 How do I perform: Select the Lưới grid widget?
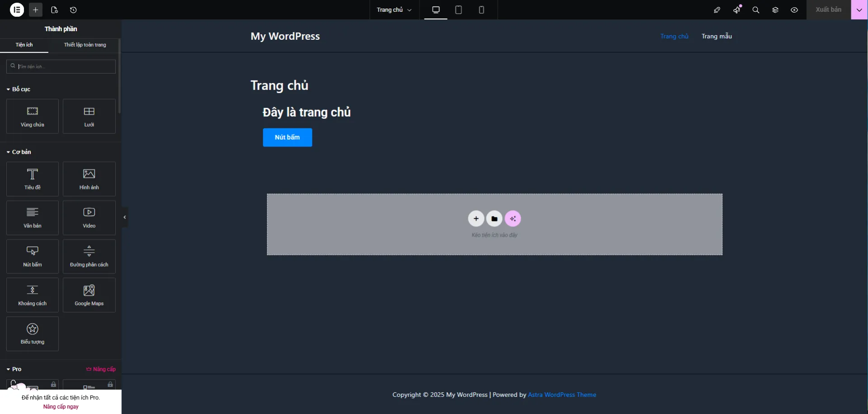click(89, 116)
